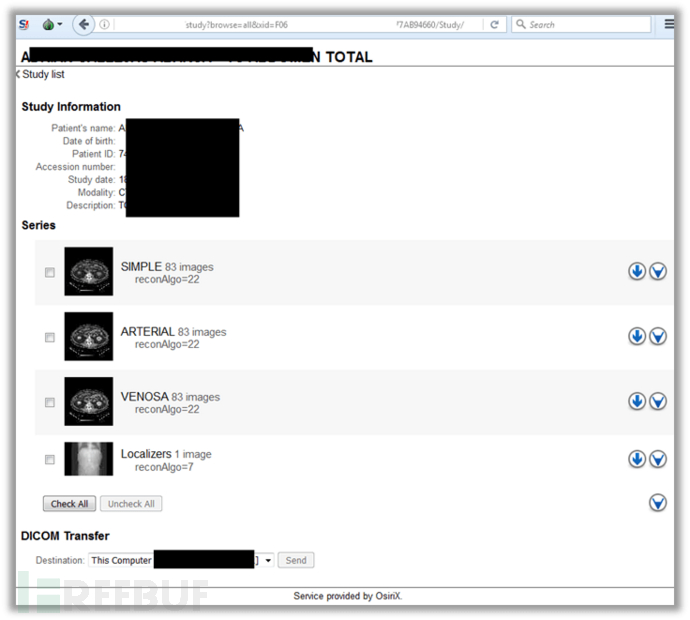Focus the browser Search field
Viewport: 690px width, 620px height.
[581, 25]
